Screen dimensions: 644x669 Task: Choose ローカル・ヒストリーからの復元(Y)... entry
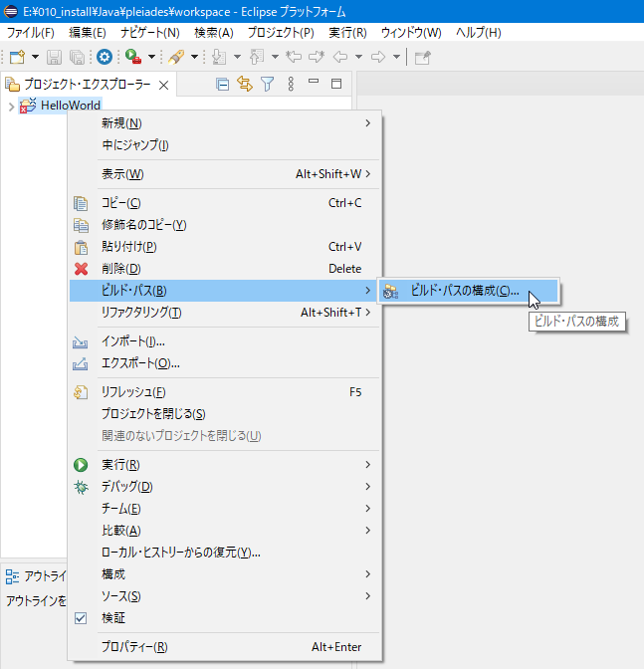(225, 553)
